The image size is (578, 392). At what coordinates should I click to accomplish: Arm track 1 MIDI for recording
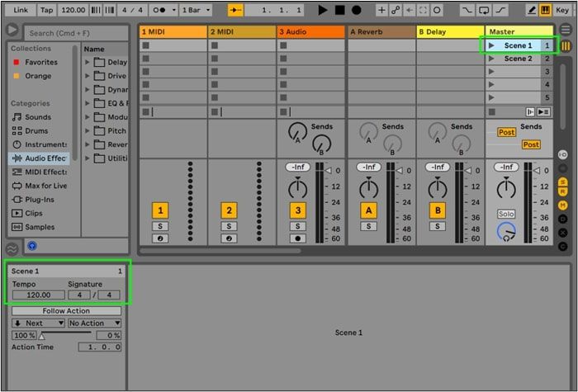pos(160,239)
